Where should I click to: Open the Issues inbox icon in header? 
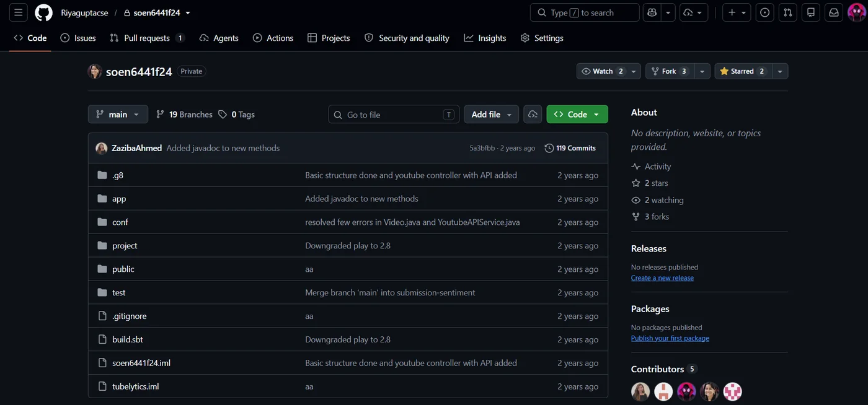point(765,12)
